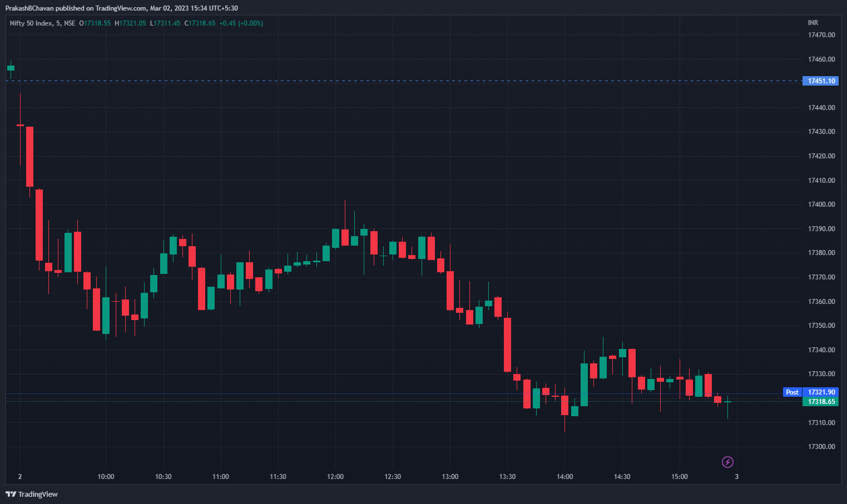Click the published-on TradingView.com header text
The image size is (847, 504).
pyautogui.click(x=121, y=8)
